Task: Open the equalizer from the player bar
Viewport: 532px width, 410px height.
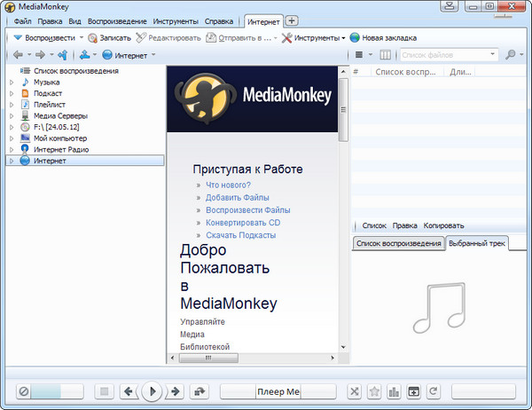Action: click(x=395, y=391)
